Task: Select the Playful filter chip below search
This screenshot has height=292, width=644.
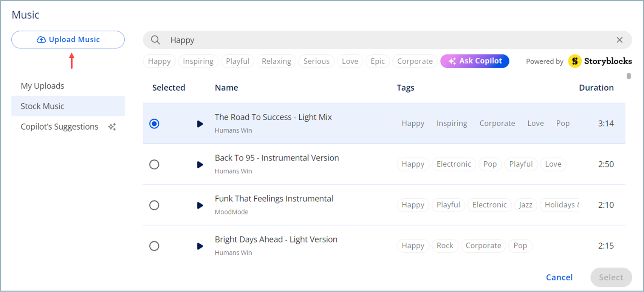Action: pyautogui.click(x=237, y=61)
